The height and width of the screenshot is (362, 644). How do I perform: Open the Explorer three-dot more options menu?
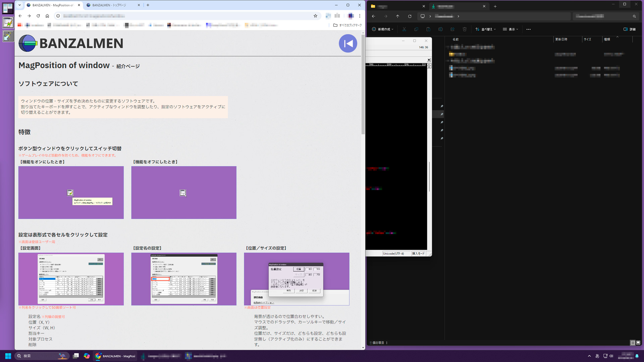[x=529, y=29]
